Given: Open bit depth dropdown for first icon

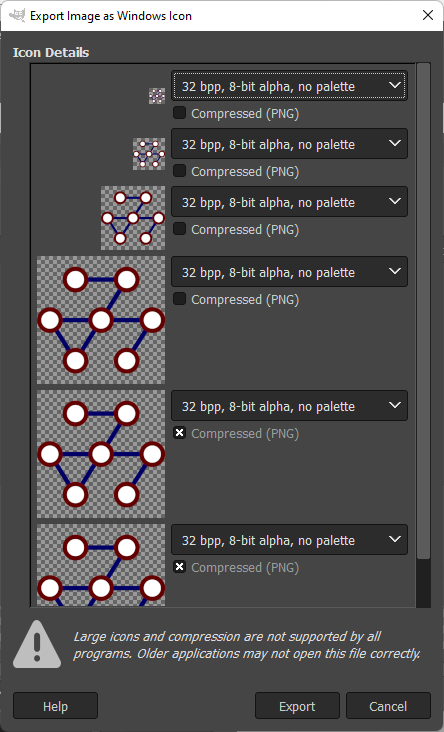Looking at the screenshot, I should (x=289, y=86).
